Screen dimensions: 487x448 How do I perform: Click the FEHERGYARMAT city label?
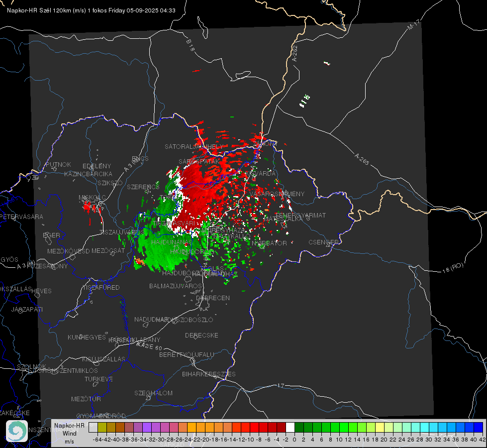300,215
